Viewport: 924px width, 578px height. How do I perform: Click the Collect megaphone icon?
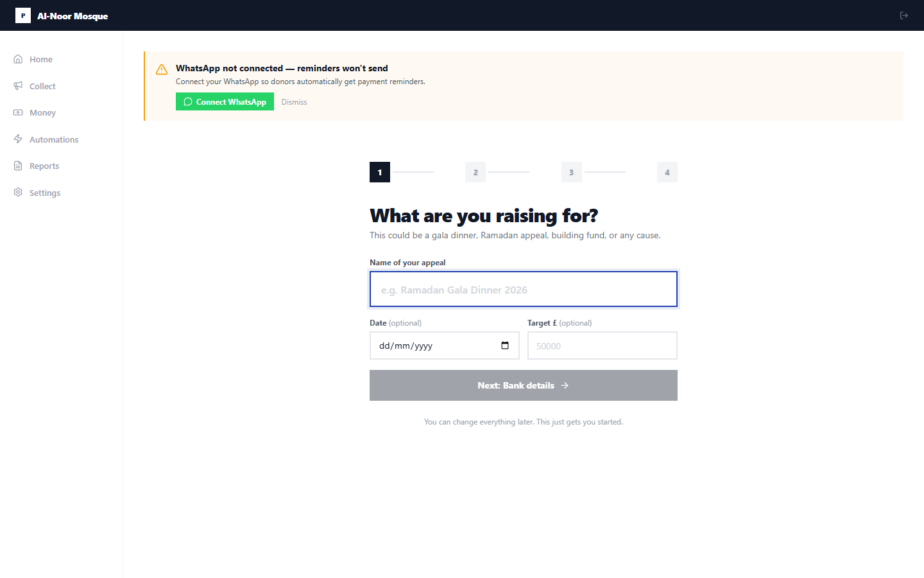pos(18,86)
